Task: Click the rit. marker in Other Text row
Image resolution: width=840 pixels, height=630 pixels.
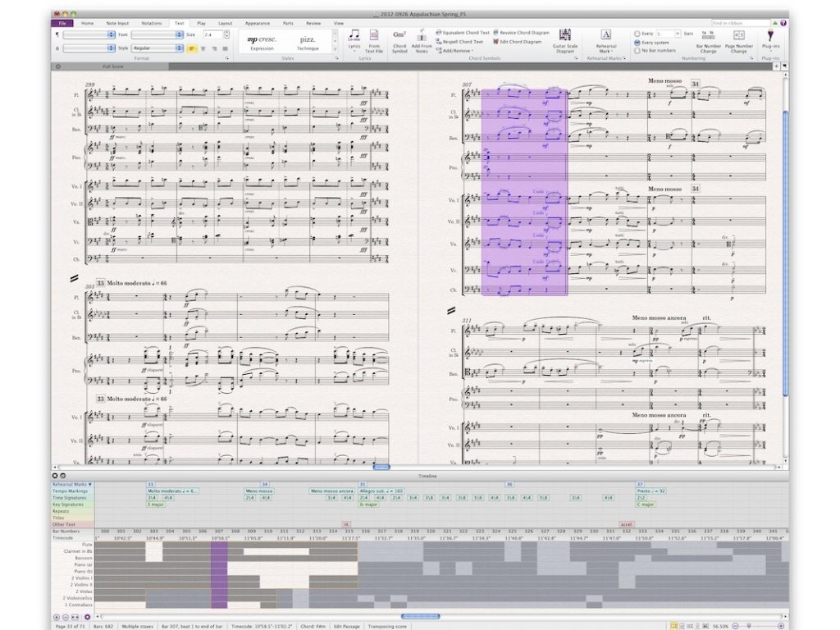Action: (347, 524)
